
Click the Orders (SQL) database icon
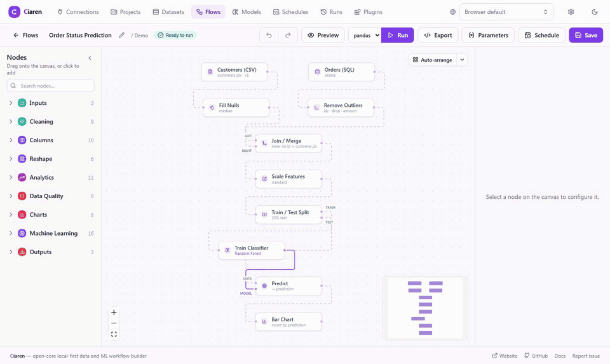click(x=317, y=72)
